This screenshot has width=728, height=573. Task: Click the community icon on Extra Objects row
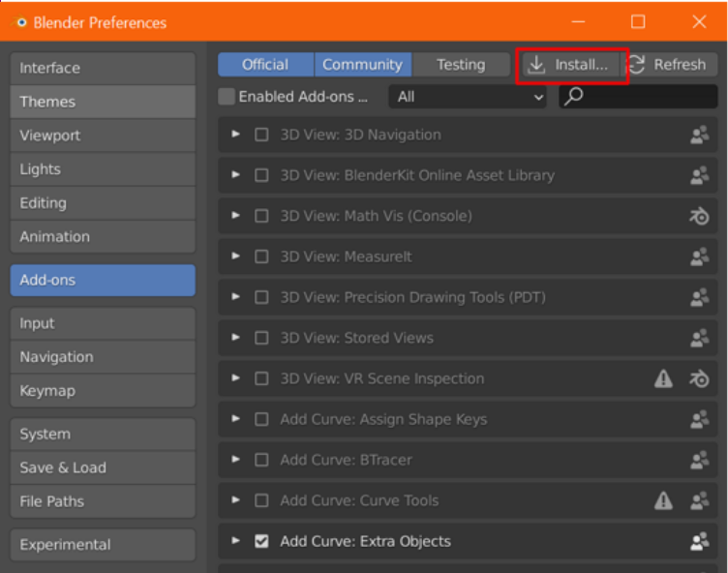tap(699, 541)
